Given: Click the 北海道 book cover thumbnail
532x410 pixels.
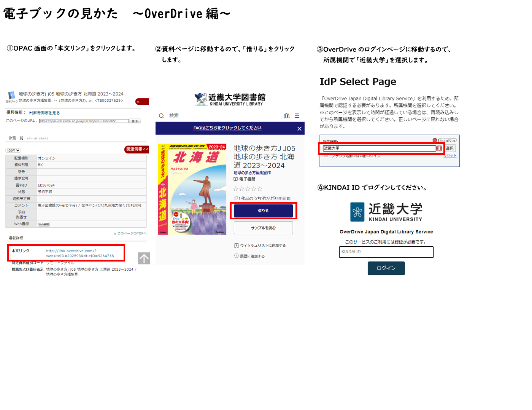Looking at the screenshot, I should [x=192, y=189].
